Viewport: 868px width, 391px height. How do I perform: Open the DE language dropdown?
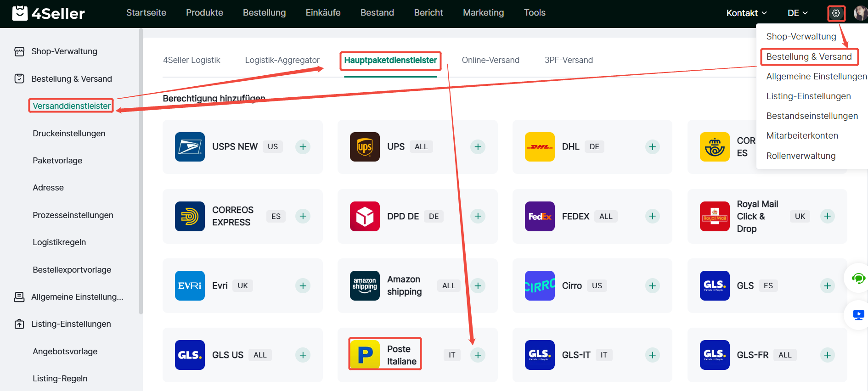tap(797, 13)
